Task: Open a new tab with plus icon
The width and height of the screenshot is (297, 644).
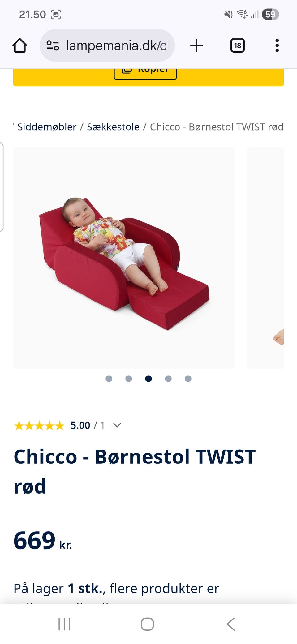Action: [196, 46]
